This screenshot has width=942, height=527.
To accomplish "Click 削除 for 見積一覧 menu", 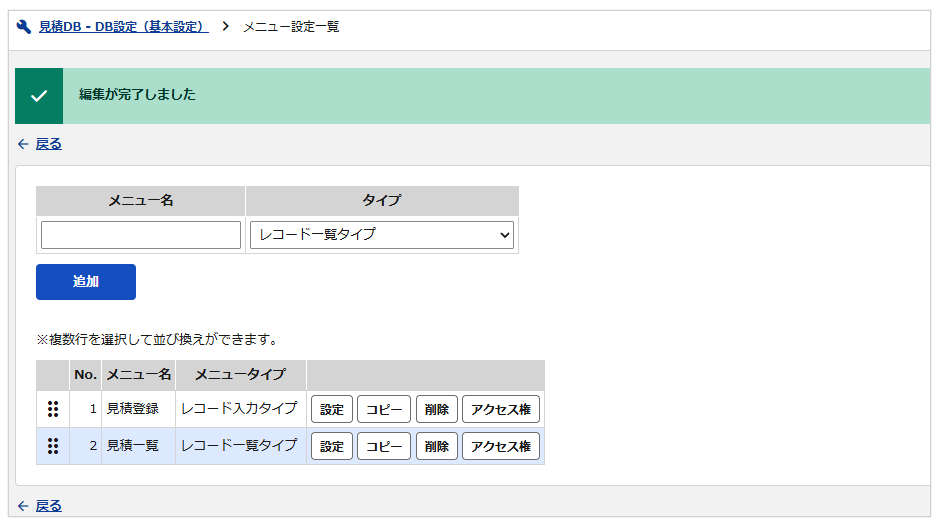I will (437, 446).
